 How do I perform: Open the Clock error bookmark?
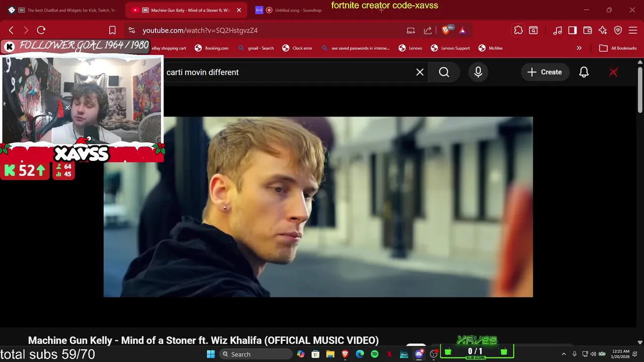pos(297,48)
